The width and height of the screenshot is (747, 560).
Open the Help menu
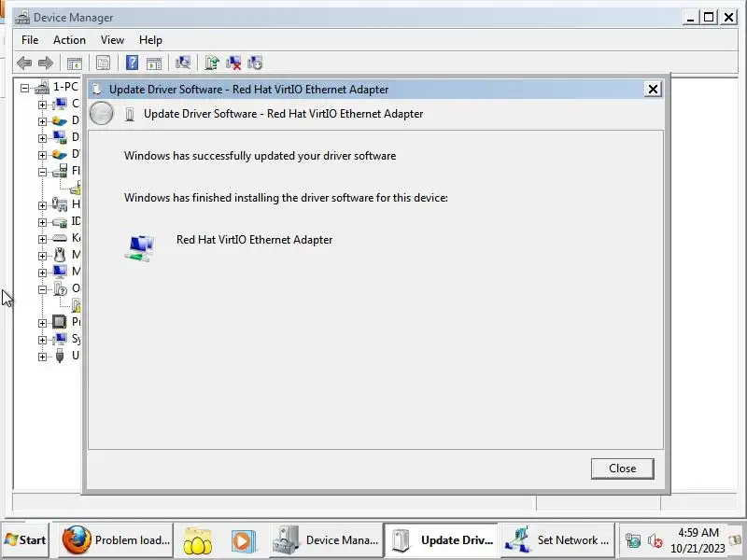150,40
